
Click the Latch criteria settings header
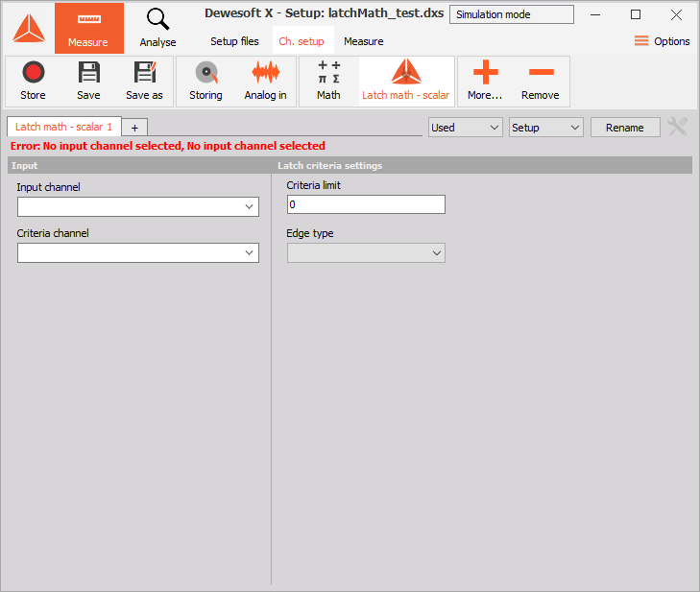[x=330, y=165]
